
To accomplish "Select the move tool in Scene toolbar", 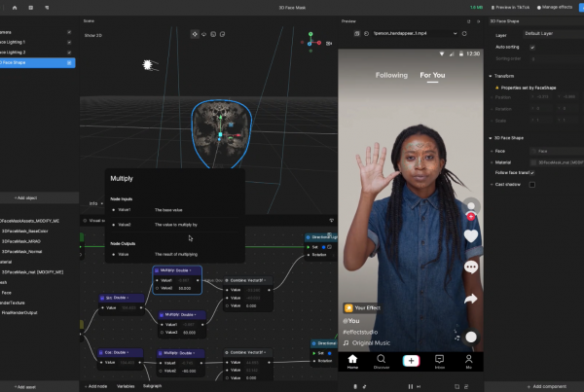I will (195, 34).
